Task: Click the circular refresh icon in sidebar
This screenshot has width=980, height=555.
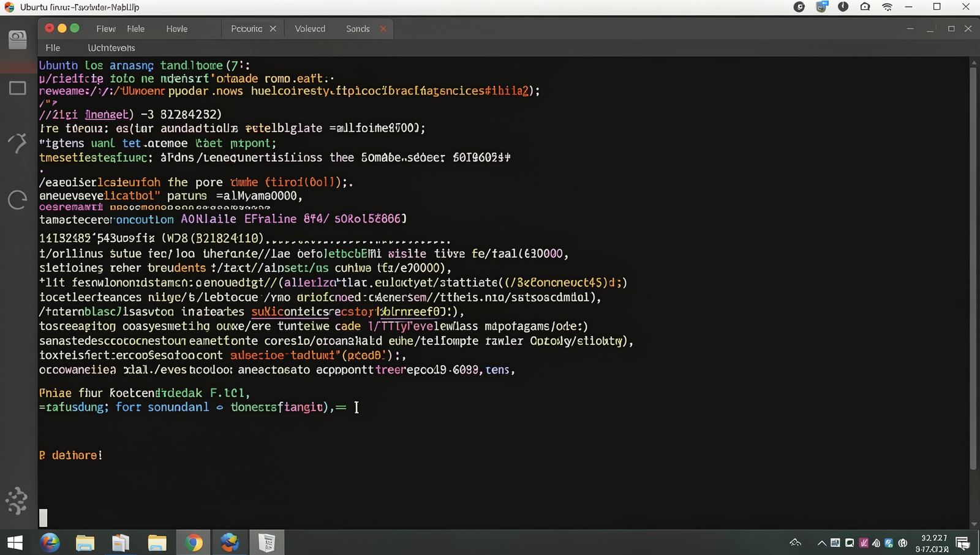Action: click(x=17, y=200)
